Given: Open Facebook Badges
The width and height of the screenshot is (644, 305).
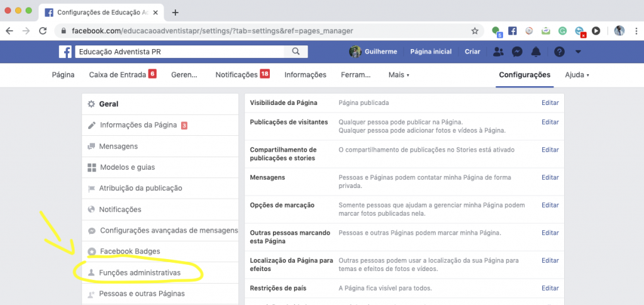Looking at the screenshot, I should [x=160, y=251].
